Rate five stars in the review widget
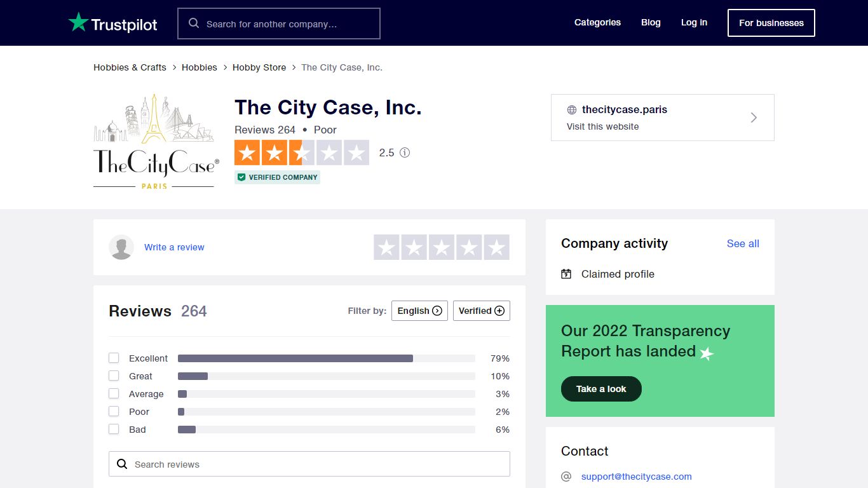This screenshot has width=868, height=488. point(497,247)
